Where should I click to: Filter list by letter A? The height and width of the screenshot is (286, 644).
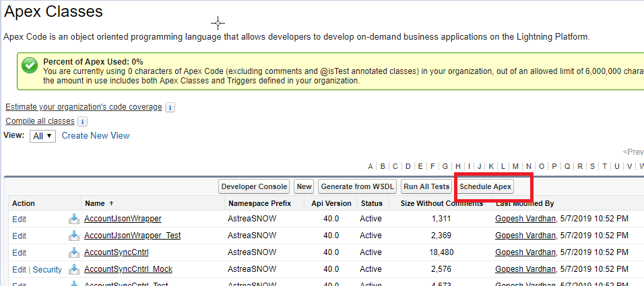pyautogui.click(x=370, y=166)
